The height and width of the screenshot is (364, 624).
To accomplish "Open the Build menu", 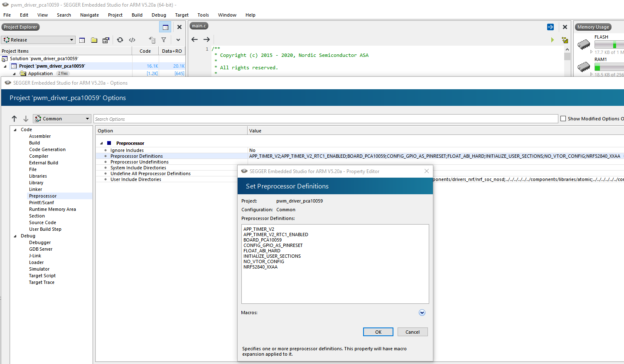I will coord(137,15).
